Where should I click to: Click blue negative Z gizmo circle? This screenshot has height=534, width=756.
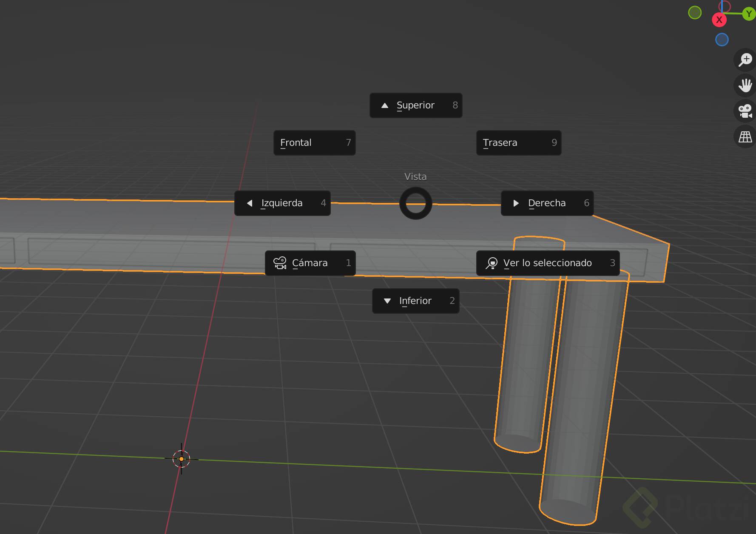coord(722,40)
